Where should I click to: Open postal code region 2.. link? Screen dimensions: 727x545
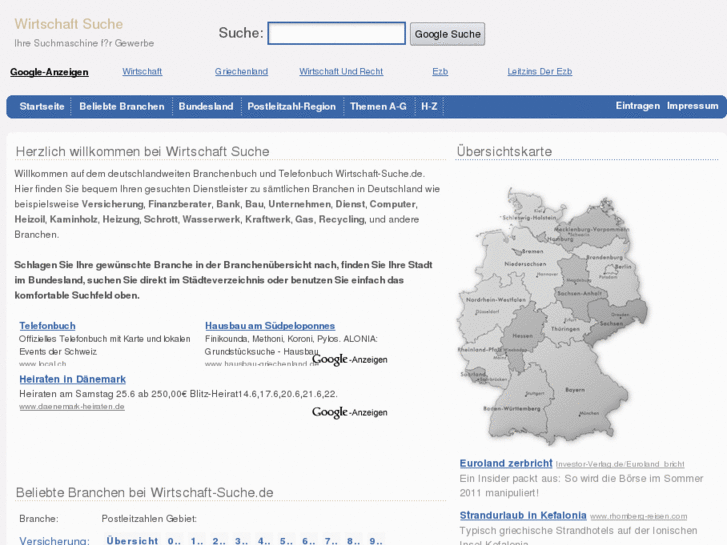[219, 540]
